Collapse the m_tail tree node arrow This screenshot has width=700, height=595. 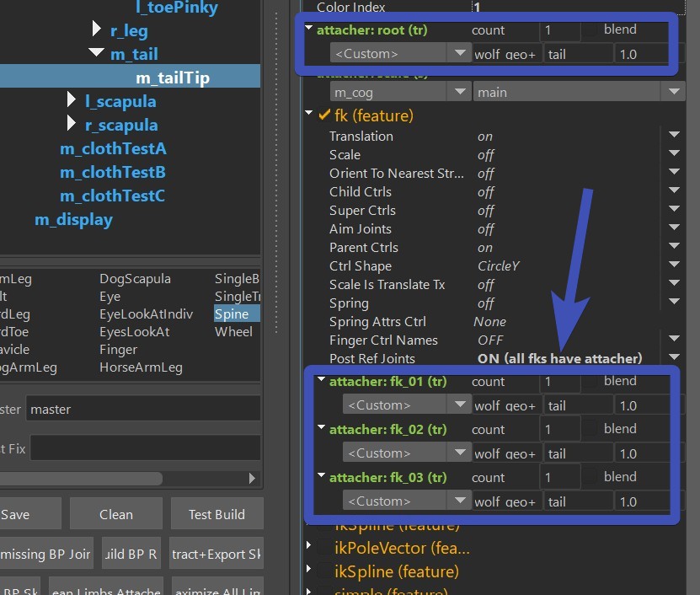pos(96,53)
